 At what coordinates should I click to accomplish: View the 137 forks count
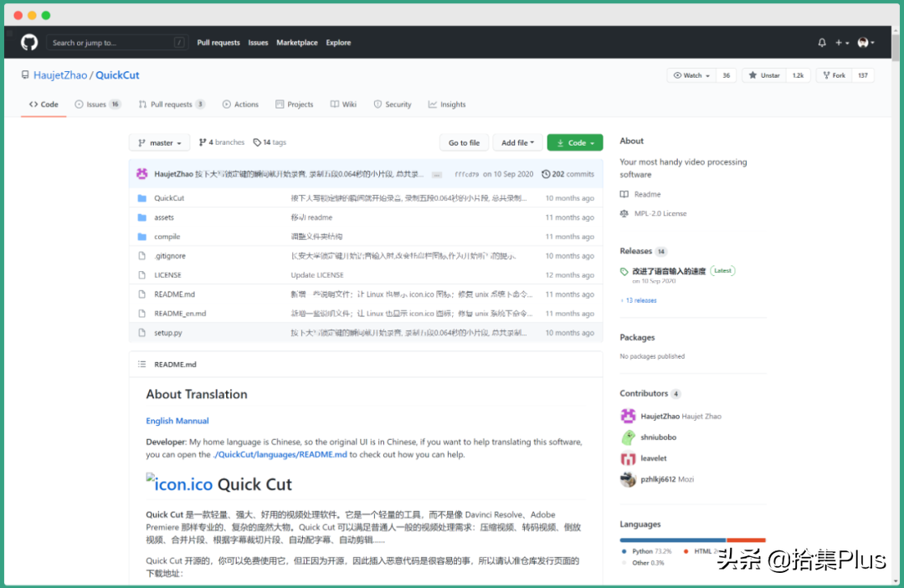(x=862, y=75)
